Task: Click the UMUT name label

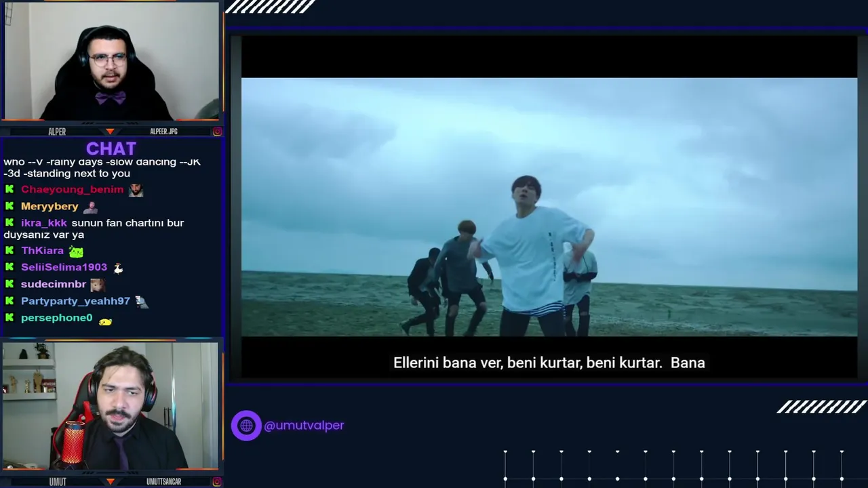Action: pyautogui.click(x=58, y=481)
